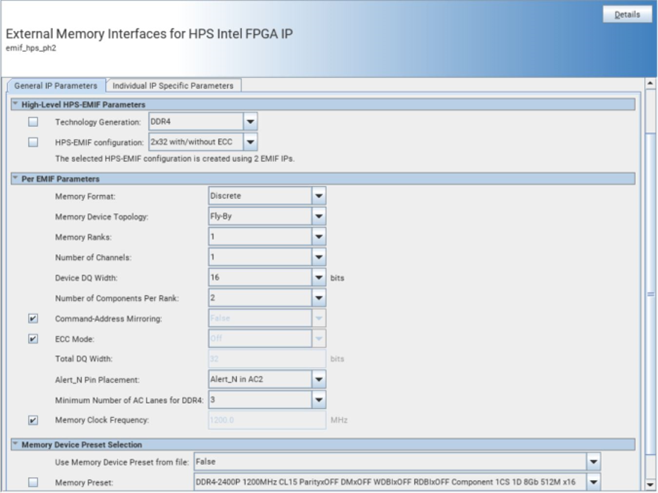Toggle the Technology Generation checkbox
The height and width of the screenshot is (493, 658).
point(33,122)
